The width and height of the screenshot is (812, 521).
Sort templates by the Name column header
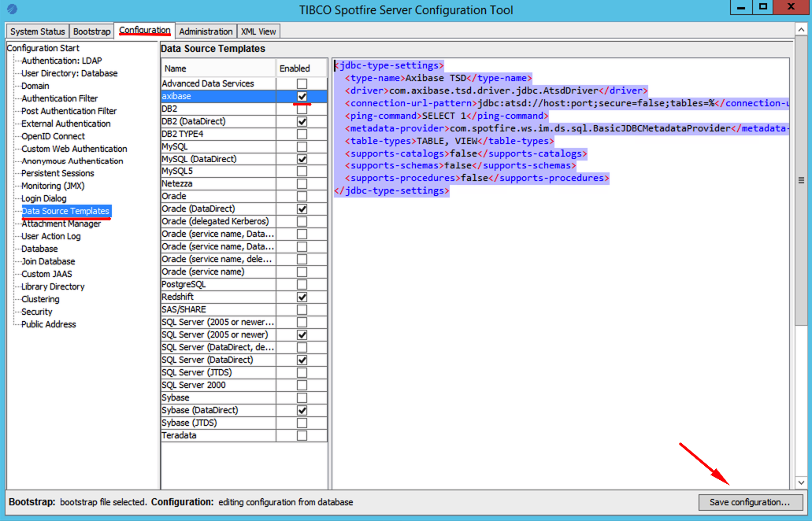click(218, 68)
